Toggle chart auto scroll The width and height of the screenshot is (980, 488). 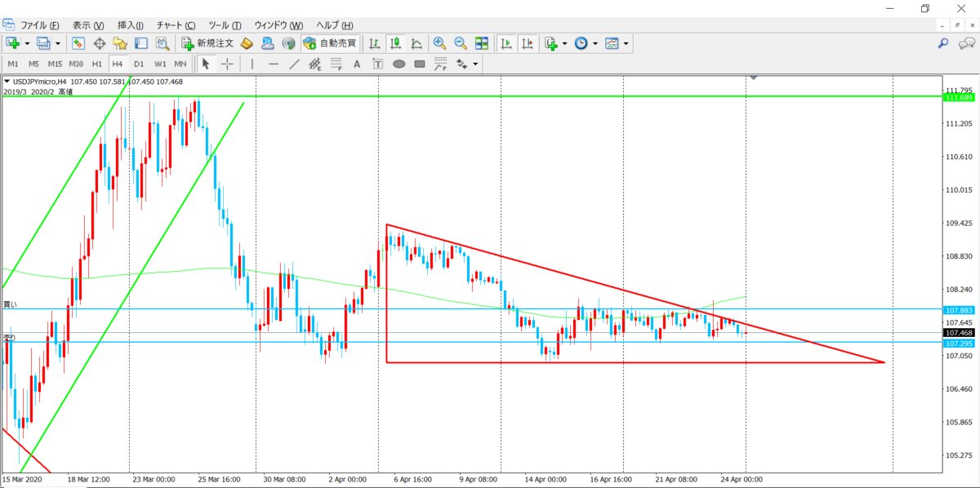coord(506,42)
